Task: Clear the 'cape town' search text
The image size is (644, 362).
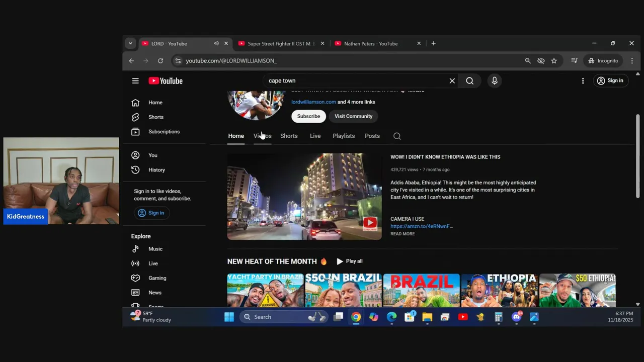Action: (452, 81)
